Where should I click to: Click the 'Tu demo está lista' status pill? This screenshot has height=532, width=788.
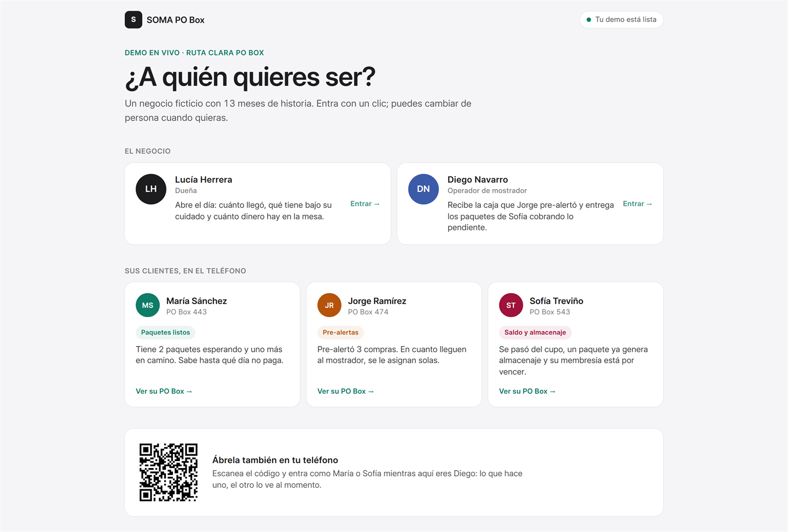click(622, 20)
